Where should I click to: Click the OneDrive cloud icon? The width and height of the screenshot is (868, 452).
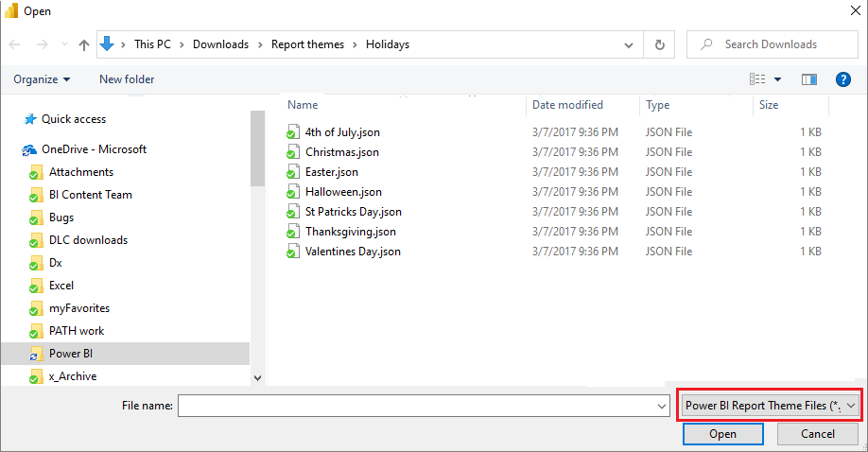tap(29, 149)
